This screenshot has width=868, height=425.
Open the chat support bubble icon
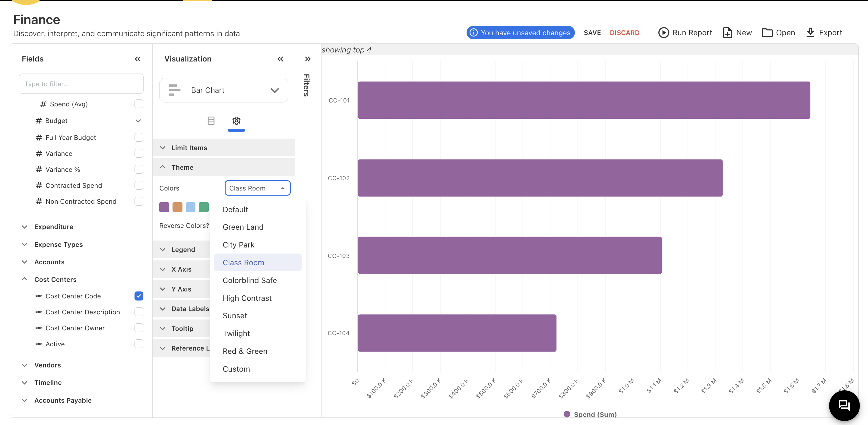click(844, 405)
